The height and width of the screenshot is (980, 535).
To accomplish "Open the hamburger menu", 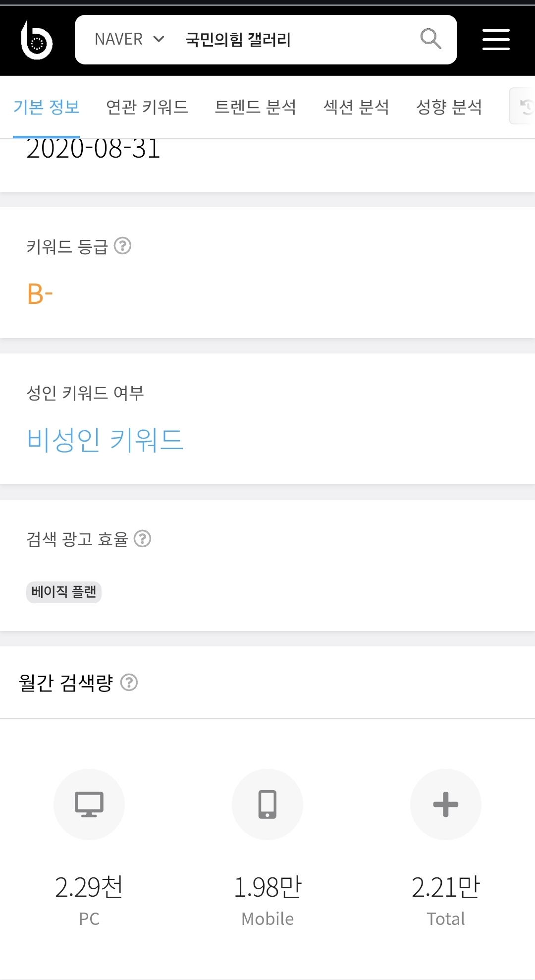I will pyautogui.click(x=496, y=40).
